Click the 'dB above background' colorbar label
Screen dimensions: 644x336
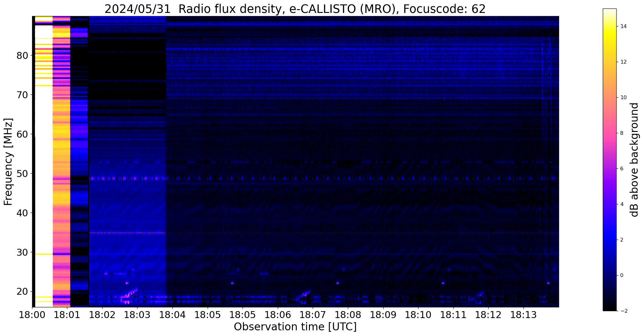click(635, 160)
